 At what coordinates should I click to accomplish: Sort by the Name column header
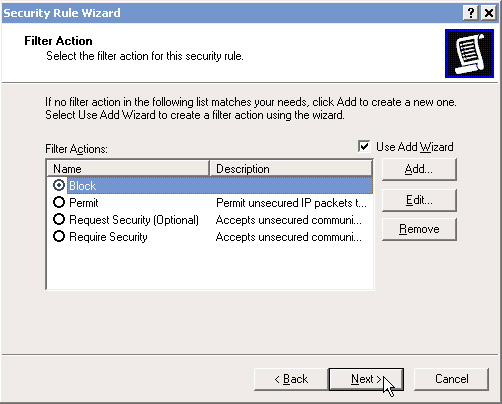(x=128, y=169)
